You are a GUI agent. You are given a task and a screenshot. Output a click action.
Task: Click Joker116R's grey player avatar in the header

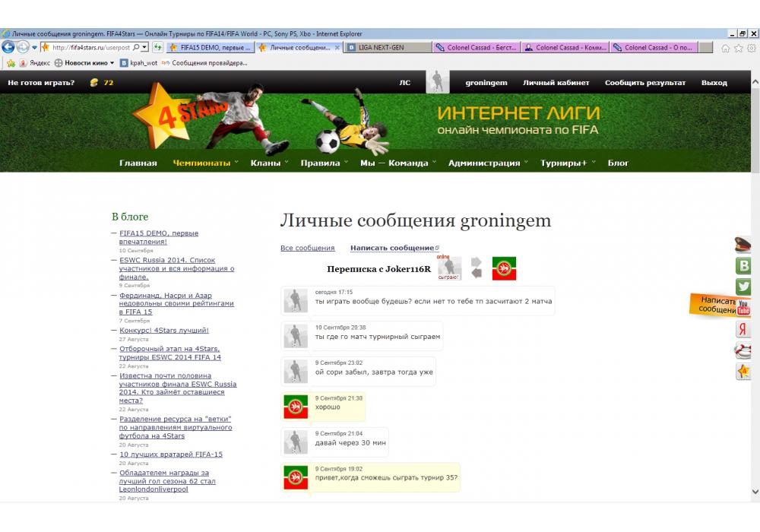(x=449, y=268)
